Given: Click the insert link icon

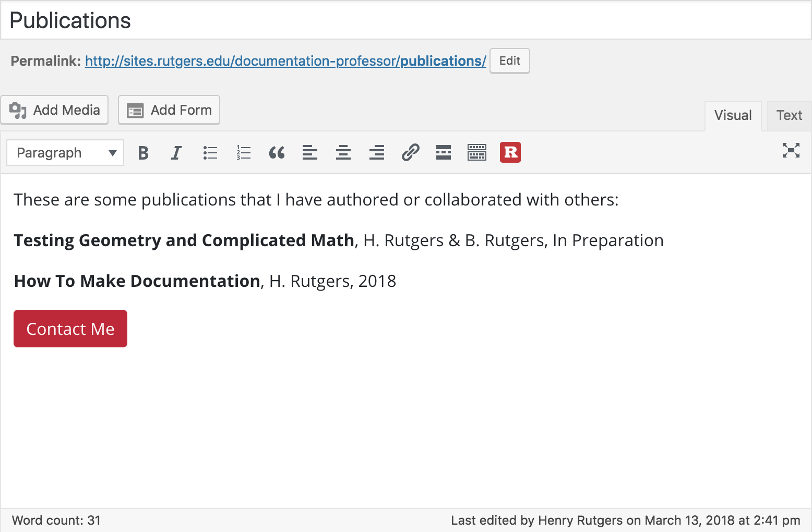Looking at the screenshot, I should pyautogui.click(x=410, y=153).
